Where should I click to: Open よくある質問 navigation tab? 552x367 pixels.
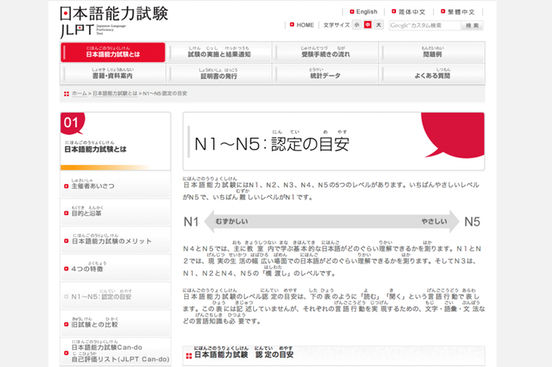click(x=432, y=74)
